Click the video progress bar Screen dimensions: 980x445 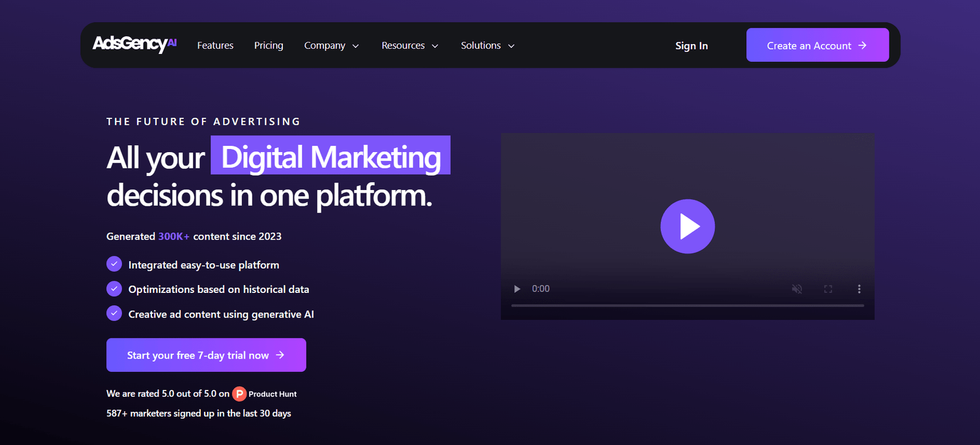pos(687,305)
